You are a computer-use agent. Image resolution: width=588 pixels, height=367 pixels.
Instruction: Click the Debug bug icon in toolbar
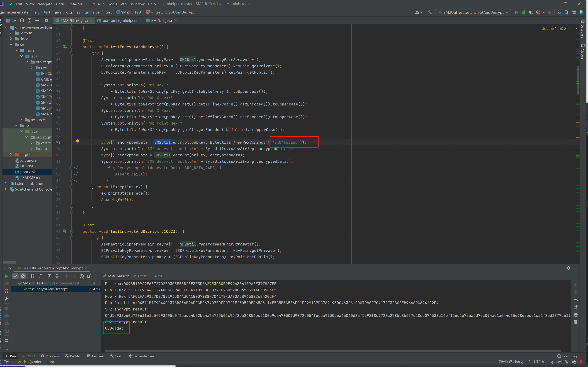point(524,12)
